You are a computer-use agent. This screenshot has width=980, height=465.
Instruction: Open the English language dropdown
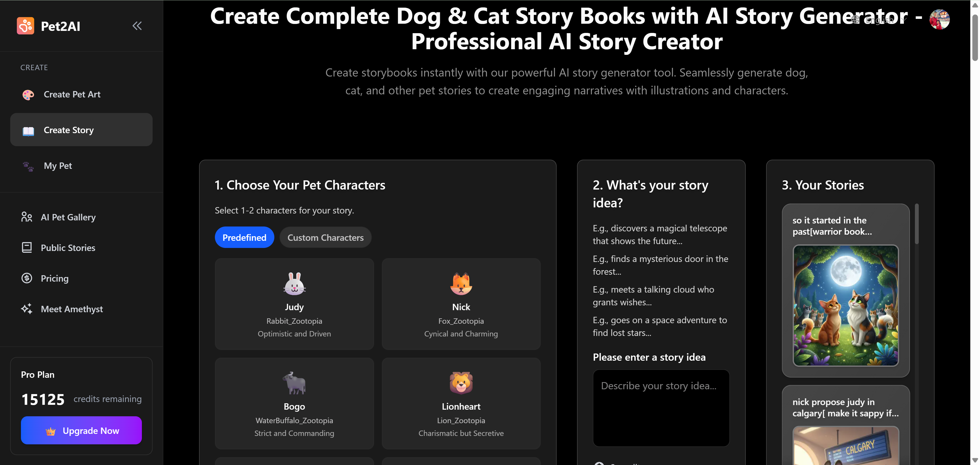tap(879, 20)
